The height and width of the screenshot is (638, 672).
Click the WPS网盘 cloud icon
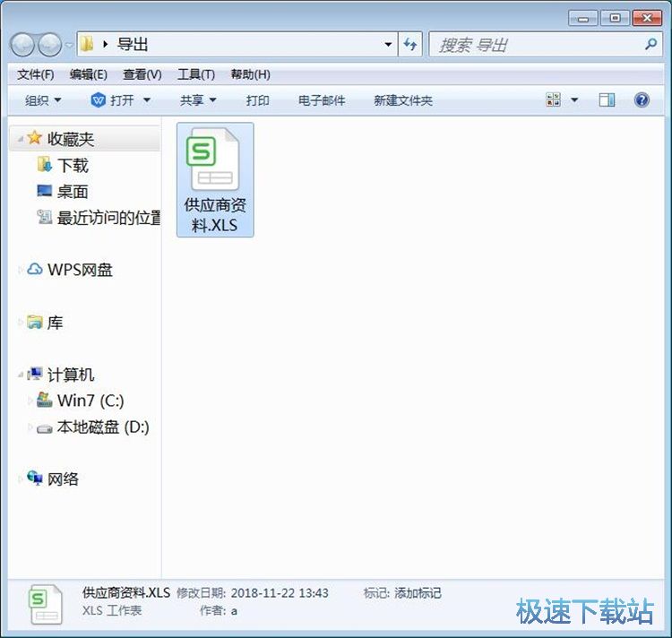coord(35,269)
